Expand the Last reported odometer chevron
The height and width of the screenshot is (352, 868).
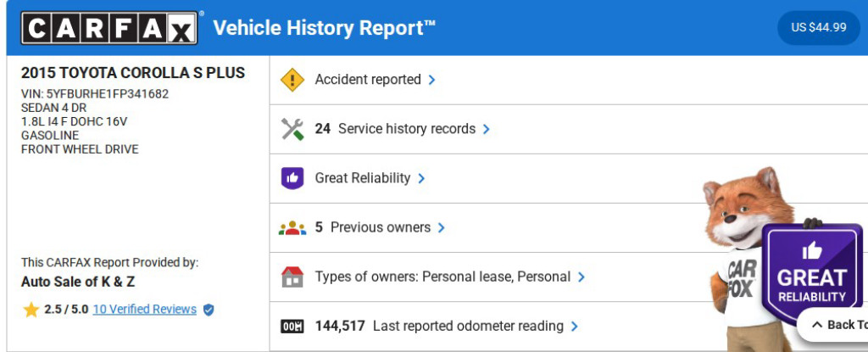[574, 326]
